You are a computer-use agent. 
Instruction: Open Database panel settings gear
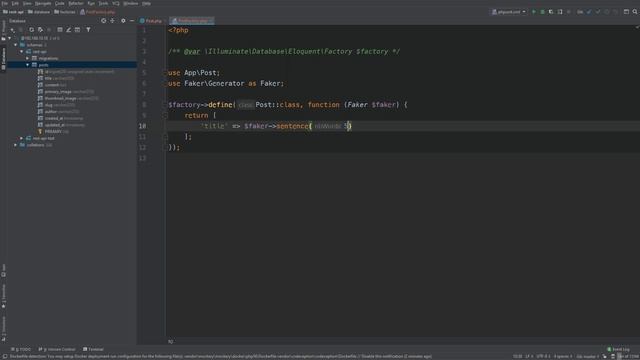tap(123, 21)
